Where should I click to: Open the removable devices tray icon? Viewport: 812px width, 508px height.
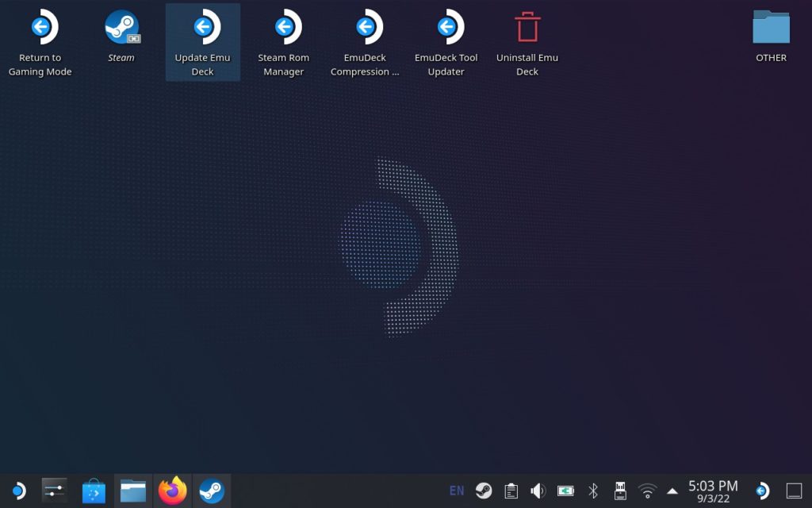[620, 491]
